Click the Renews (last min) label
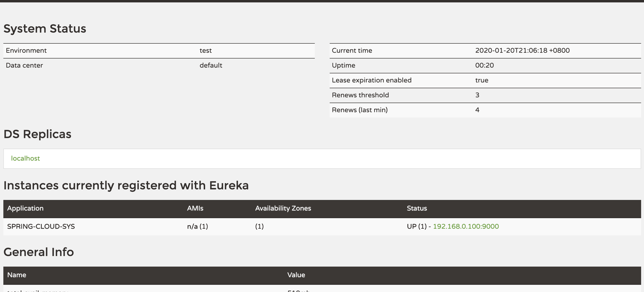The width and height of the screenshot is (644, 292). point(359,110)
